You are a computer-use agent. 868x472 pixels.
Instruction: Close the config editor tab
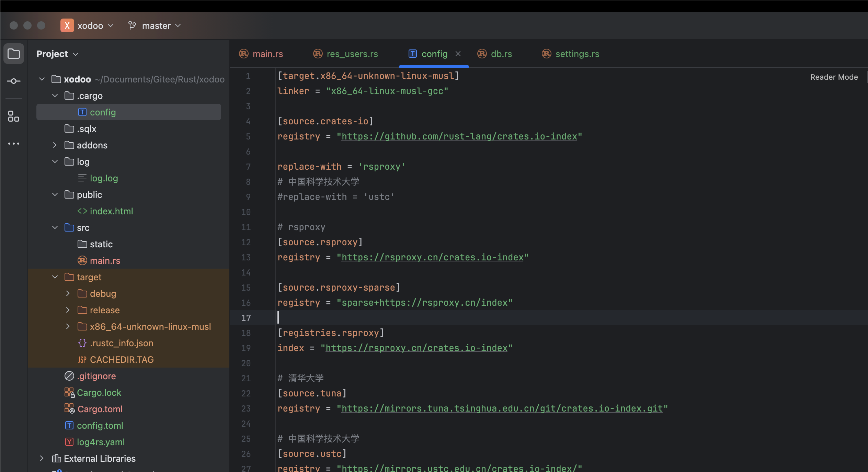click(x=458, y=54)
